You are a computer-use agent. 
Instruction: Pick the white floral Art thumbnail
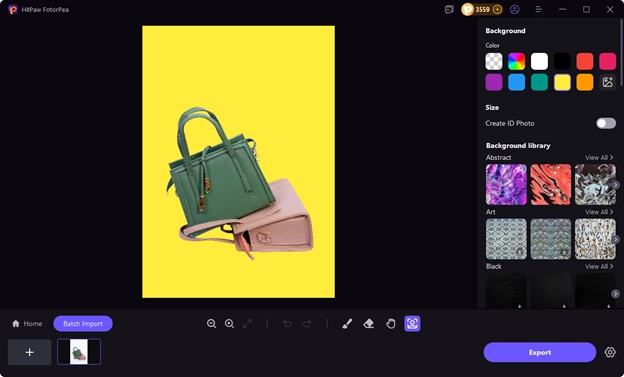pyautogui.click(x=595, y=239)
